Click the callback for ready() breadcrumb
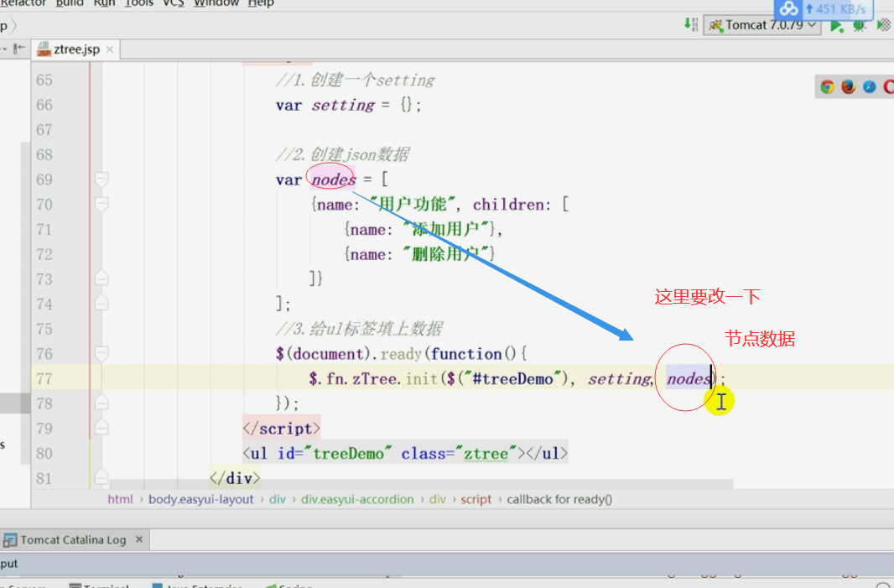 coord(559,499)
